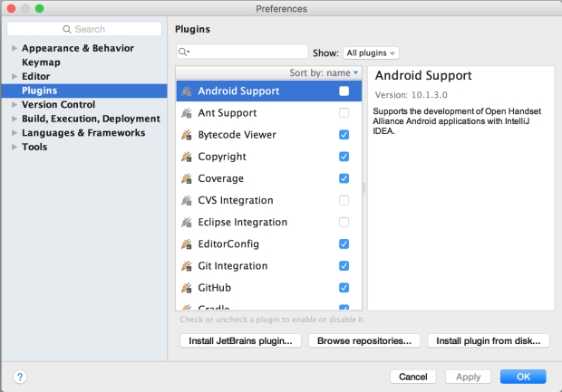Image resolution: width=562 pixels, height=392 pixels.
Task: Click Install plugin from disk button
Action: [x=489, y=341]
